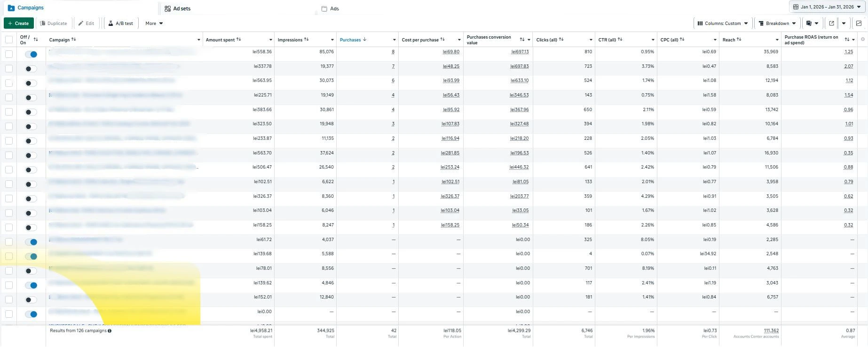Click total reach value 111,362
The height and width of the screenshot is (347, 868).
(x=771, y=331)
